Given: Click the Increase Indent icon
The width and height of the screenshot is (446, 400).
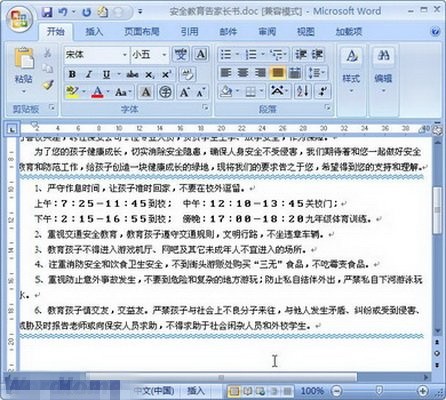Looking at the screenshot, I should coord(318,54).
